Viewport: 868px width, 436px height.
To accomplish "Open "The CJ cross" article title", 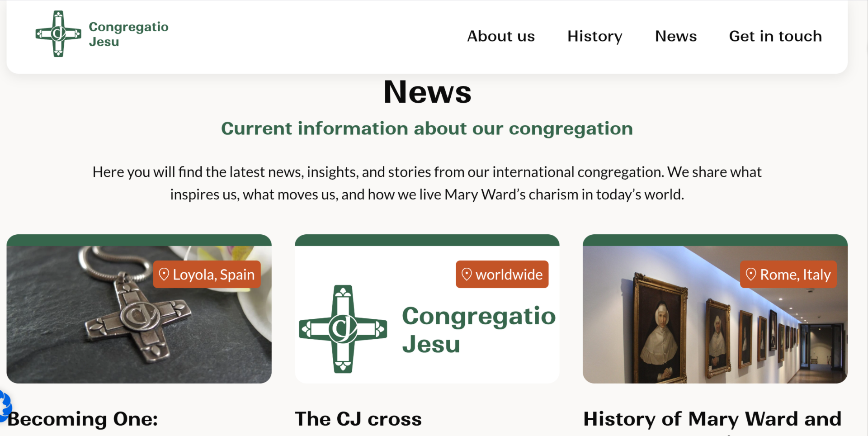I will pyautogui.click(x=358, y=419).
